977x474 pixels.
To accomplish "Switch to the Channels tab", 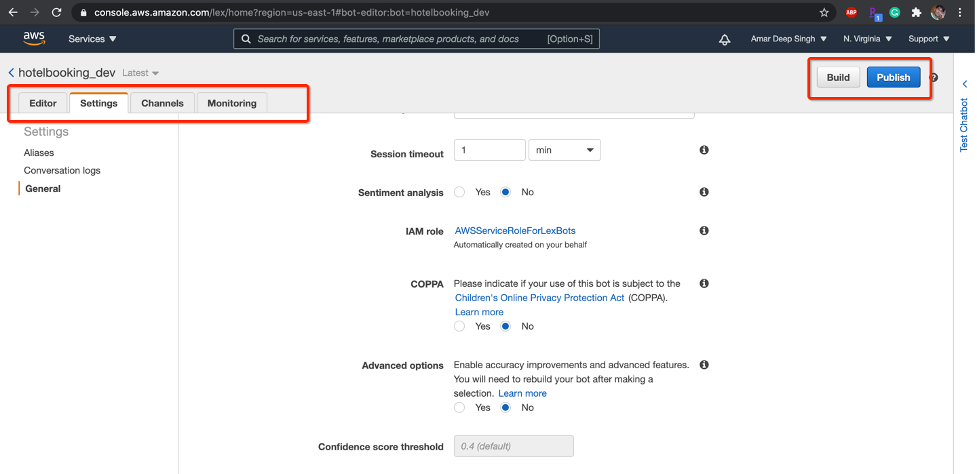I will click(x=162, y=103).
